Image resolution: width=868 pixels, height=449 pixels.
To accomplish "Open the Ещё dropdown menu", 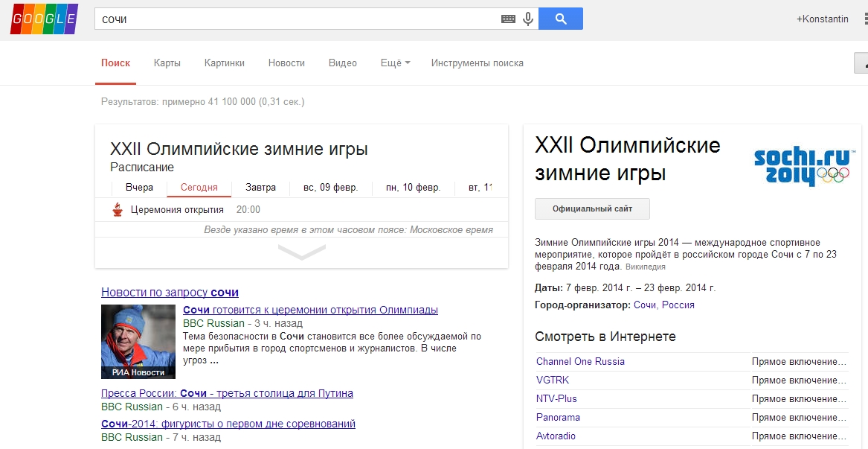I will (x=395, y=63).
